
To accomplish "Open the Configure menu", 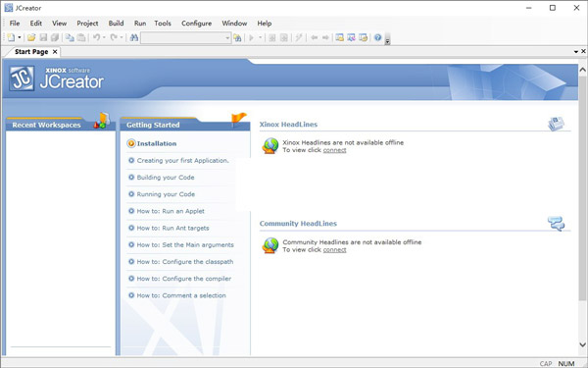I will click(x=197, y=24).
